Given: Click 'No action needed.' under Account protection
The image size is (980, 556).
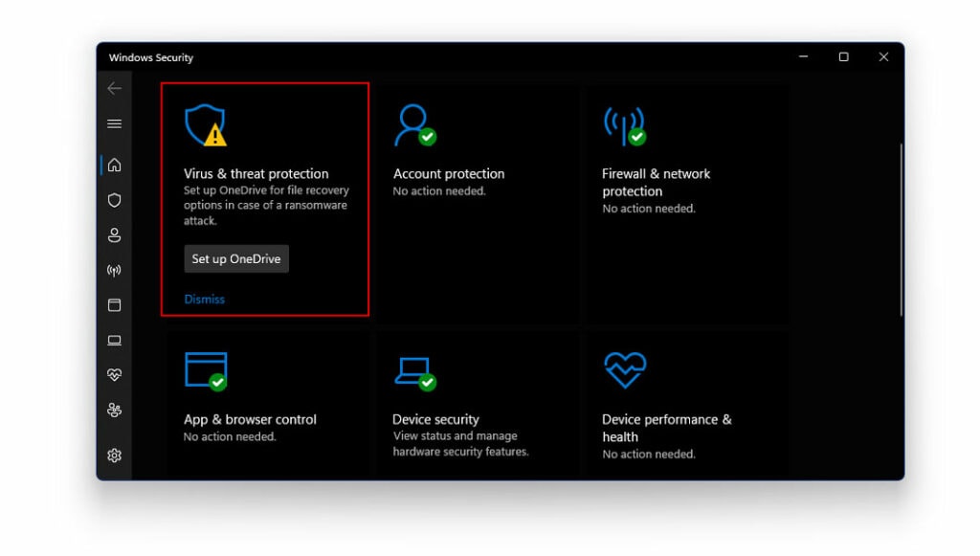Looking at the screenshot, I should (439, 191).
